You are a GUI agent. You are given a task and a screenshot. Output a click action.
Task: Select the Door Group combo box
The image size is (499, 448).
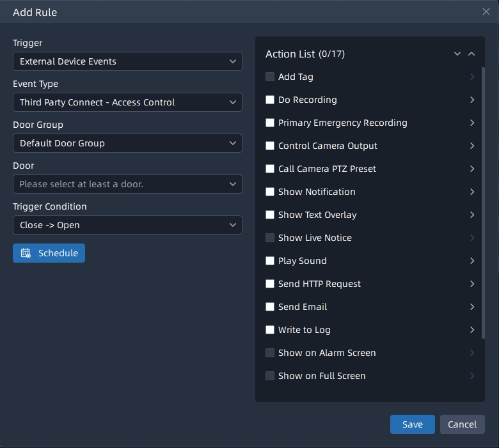coord(127,143)
